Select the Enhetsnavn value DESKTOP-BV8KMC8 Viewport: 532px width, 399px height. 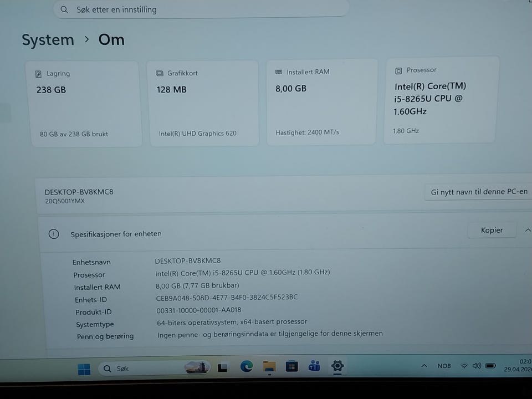coord(188,260)
